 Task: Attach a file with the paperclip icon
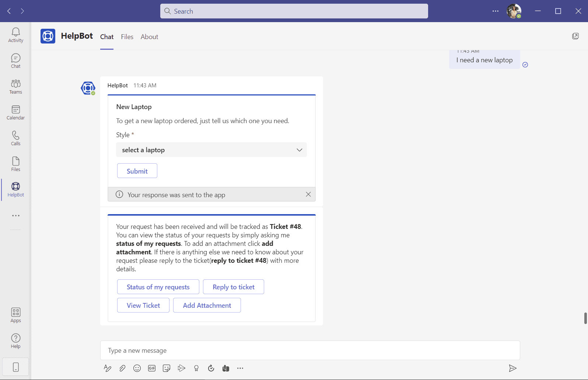pyautogui.click(x=122, y=368)
